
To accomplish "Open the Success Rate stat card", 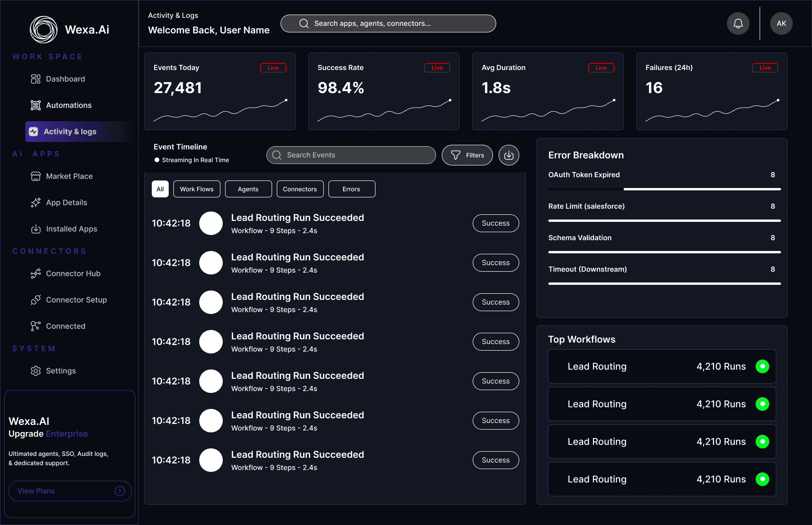I will click(384, 91).
